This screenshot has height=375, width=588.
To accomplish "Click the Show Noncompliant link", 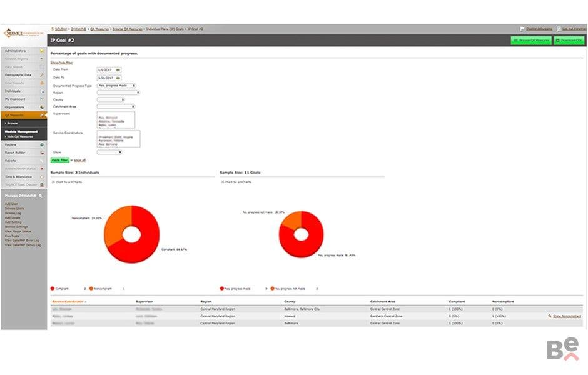I will [567, 316].
